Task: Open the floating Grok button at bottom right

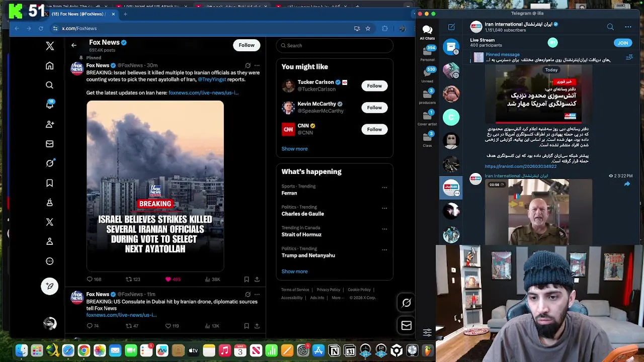Action: tap(407, 303)
